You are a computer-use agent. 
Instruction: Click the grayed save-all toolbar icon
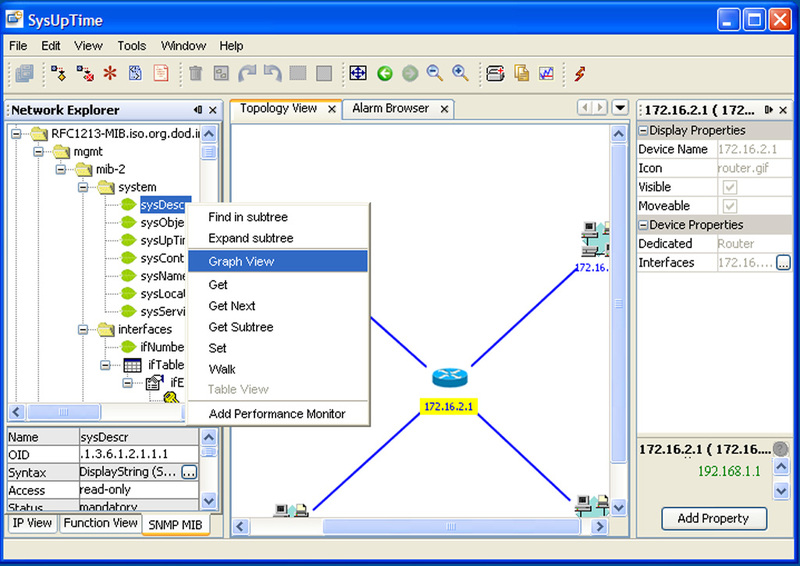[24, 73]
